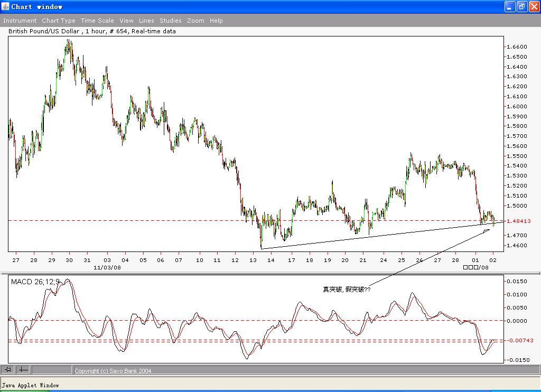
Task: Open the Chart Type menu
Action: pos(59,21)
